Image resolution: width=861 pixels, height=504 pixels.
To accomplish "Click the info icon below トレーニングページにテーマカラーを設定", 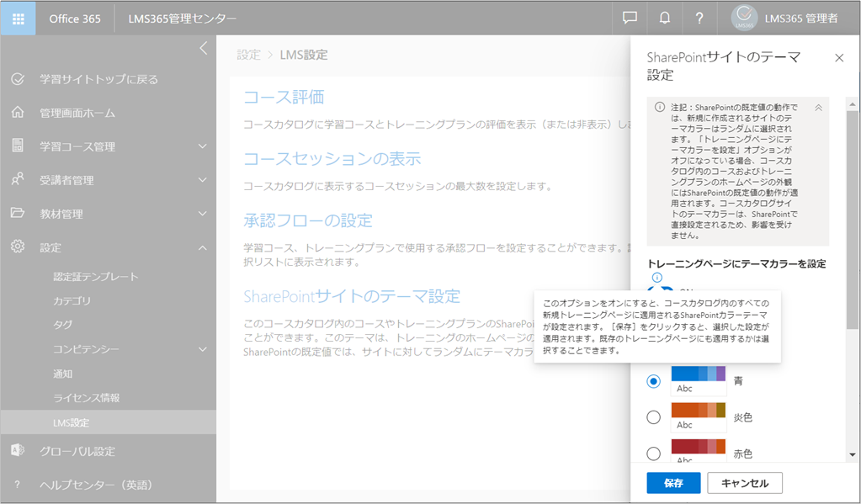I will click(656, 278).
